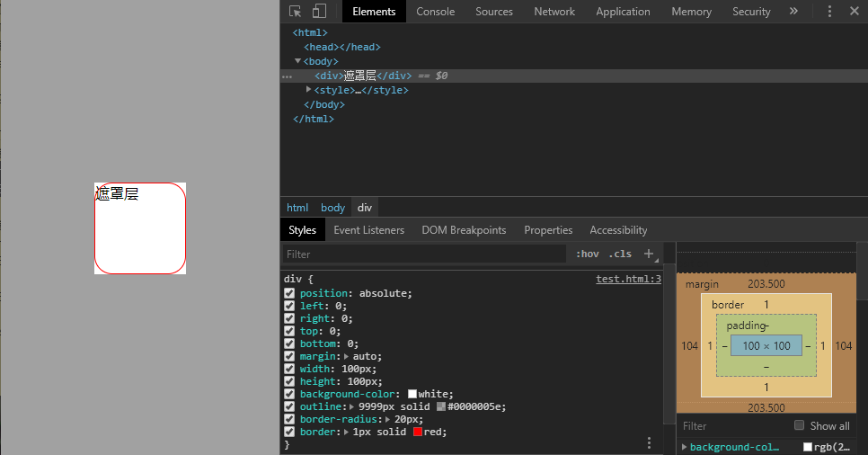Collapse the body element node

[x=297, y=61]
